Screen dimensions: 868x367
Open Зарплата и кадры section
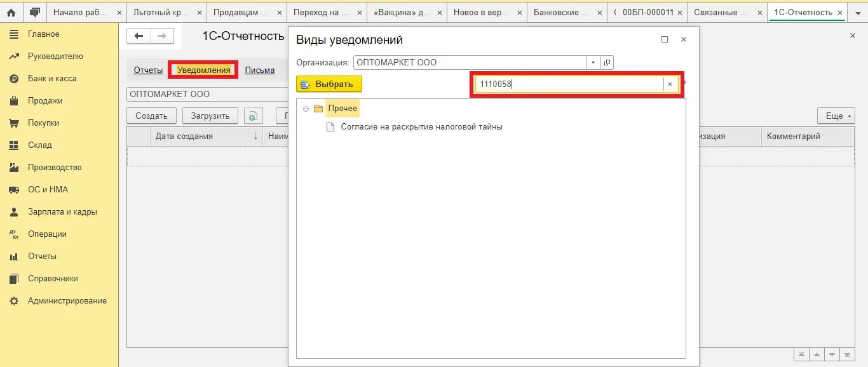click(62, 212)
